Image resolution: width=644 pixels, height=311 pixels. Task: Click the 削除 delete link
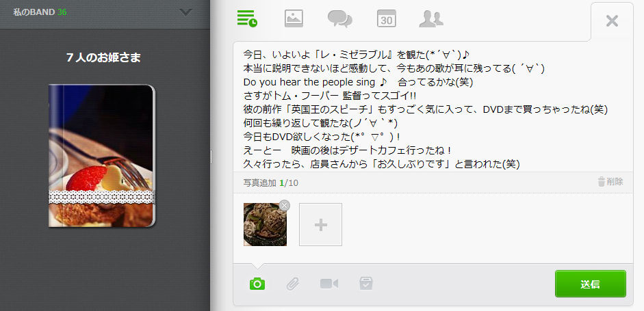tap(610, 182)
